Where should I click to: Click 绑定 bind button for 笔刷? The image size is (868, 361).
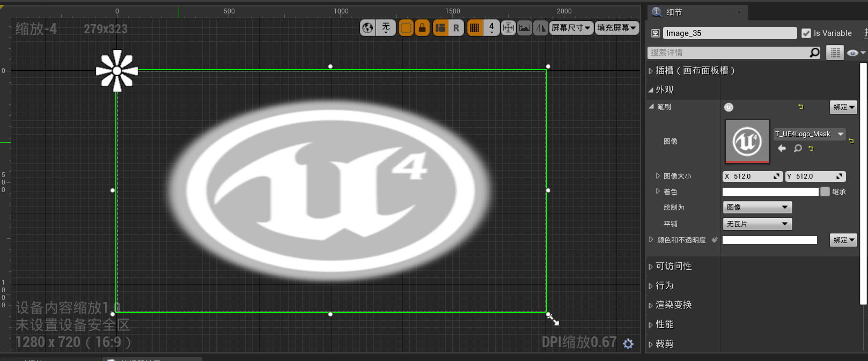tap(843, 107)
